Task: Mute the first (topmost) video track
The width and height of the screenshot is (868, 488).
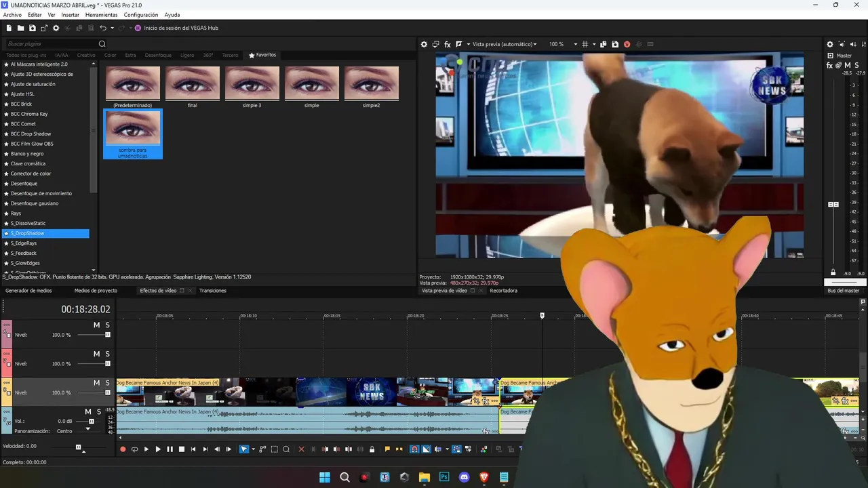Action: 96,325
